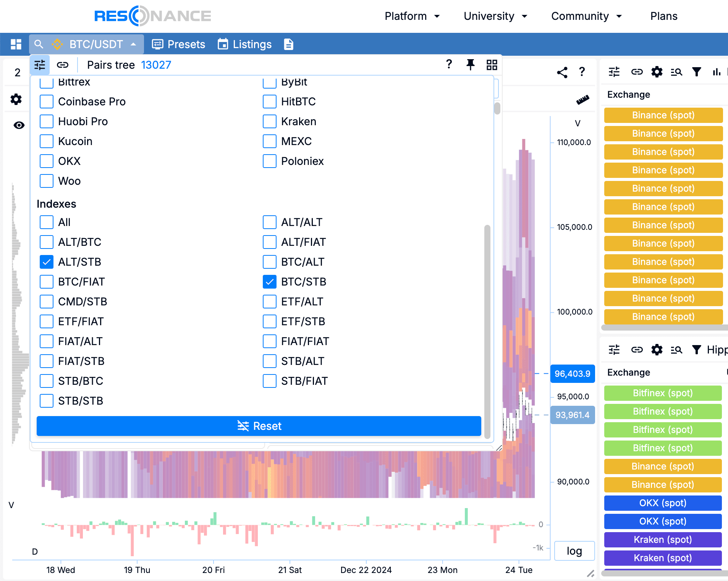This screenshot has height=581, width=728.
Task: Click link icon in top Exchange panel
Action: coord(637,72)
